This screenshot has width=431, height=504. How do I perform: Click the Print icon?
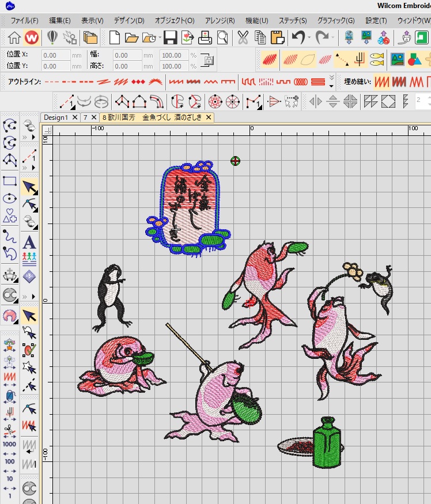(205, 37)
